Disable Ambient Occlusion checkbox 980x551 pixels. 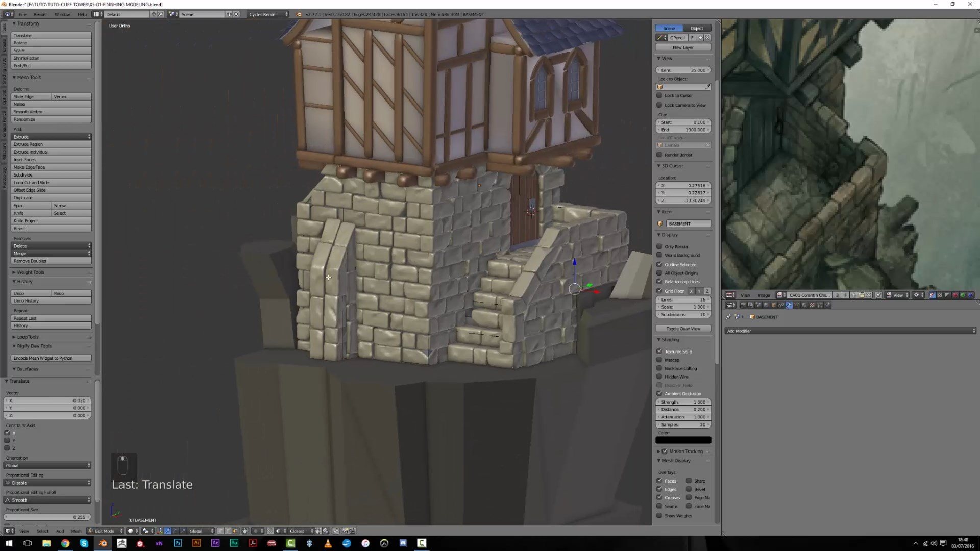click(659, 393)
